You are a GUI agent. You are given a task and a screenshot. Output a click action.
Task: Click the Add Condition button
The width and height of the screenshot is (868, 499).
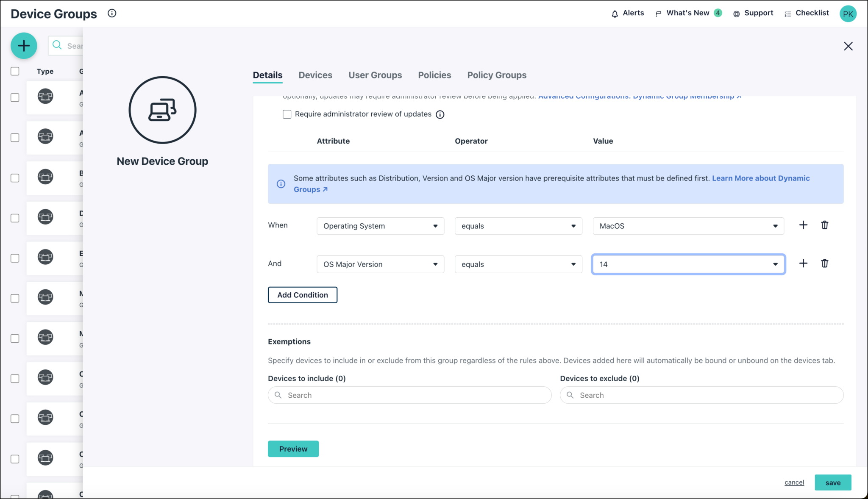pos(302,294)
